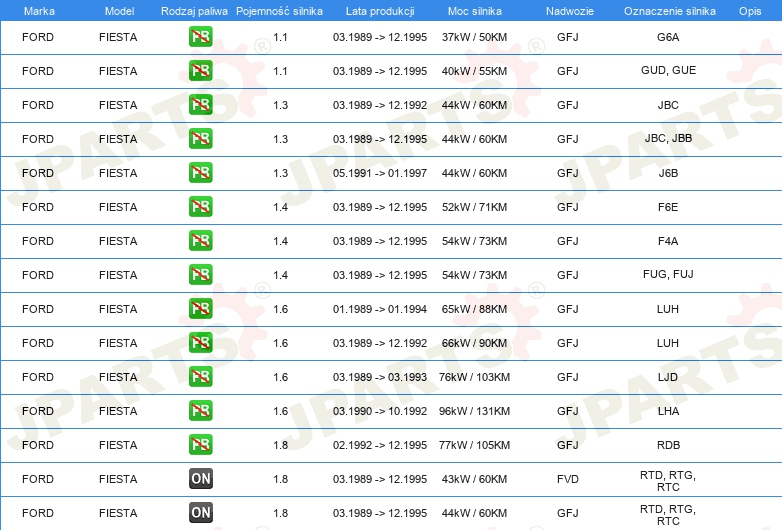Click the petrol fuel icon in the FUG, FUJ row
Viewport: 782px width, 530px height.
(200, 275)
